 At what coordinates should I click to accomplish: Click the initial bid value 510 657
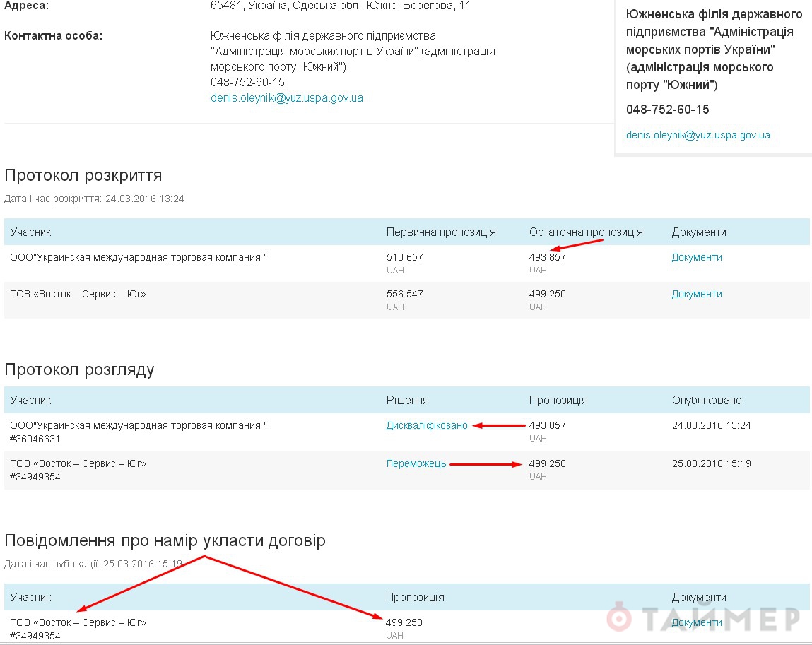(404, 258)
